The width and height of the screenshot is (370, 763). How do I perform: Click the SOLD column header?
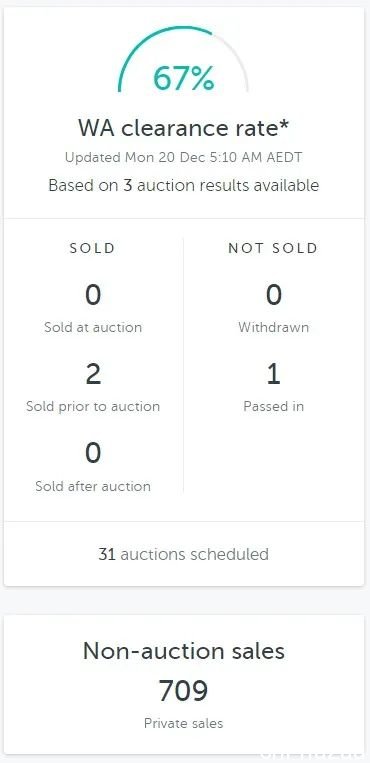(92, 248)
